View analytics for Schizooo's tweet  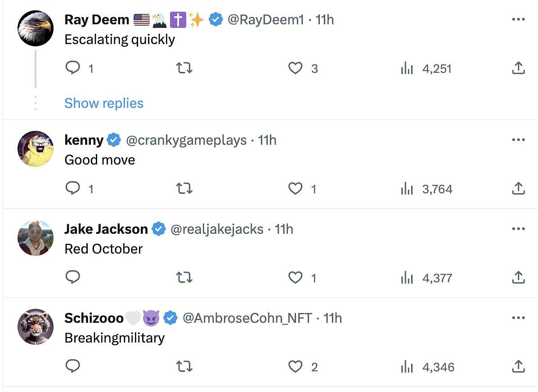(407, 367)
